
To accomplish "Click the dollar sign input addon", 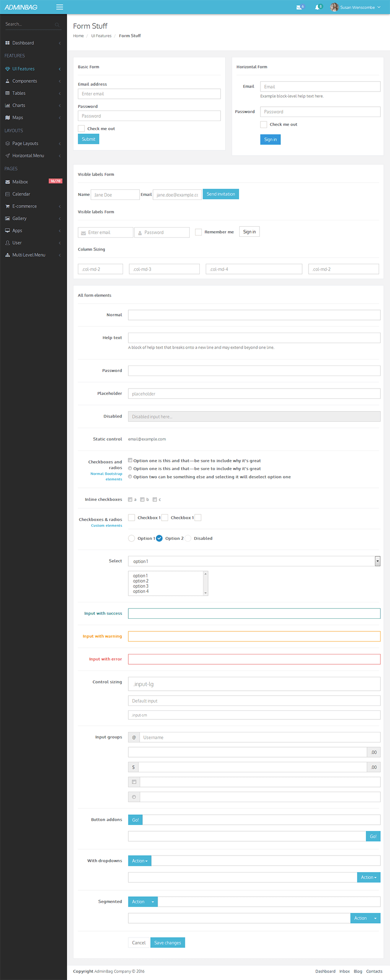I will [133, 767].
